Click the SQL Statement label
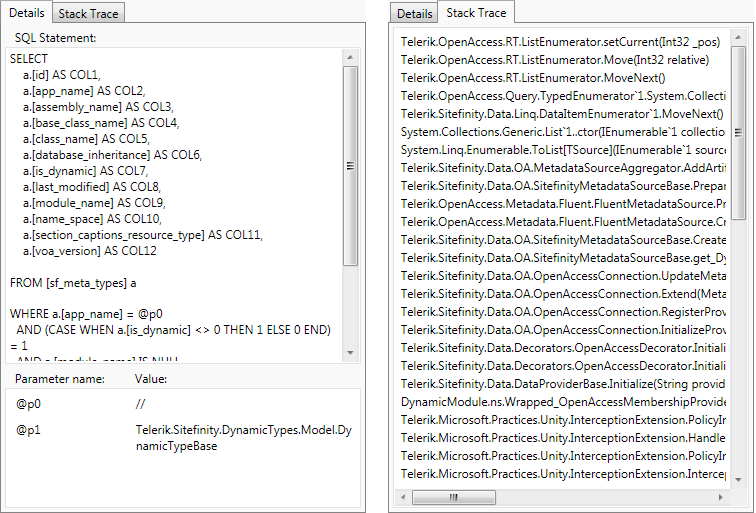Image resolution: width=756 pixels, height=513 pixels. [55, 38]
